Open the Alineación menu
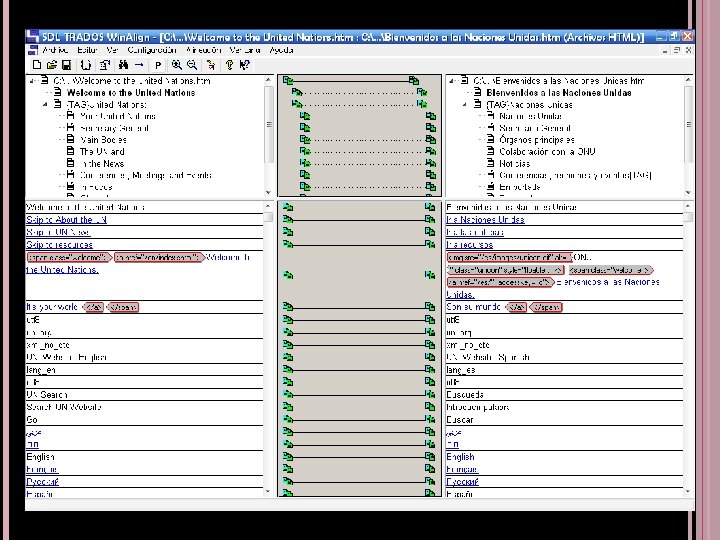This screenshot has height=540, width=720. point(203,50)
